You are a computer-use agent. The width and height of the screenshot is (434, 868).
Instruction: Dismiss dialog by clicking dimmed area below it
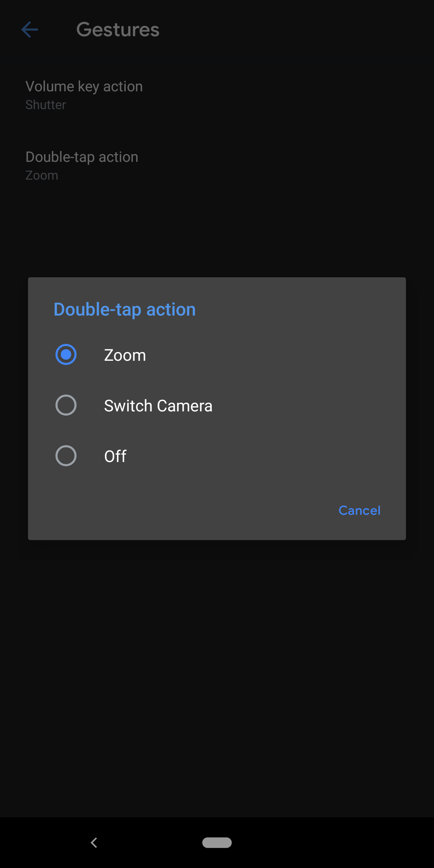click(x=217, y=674)
